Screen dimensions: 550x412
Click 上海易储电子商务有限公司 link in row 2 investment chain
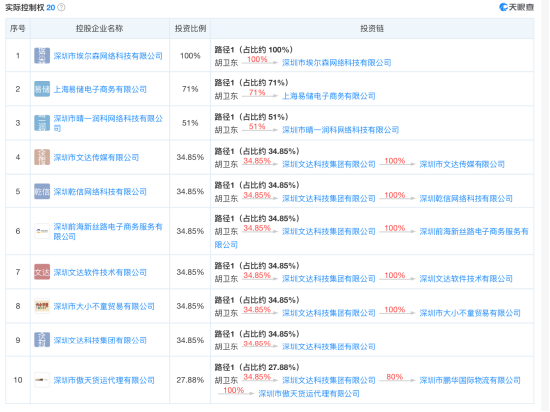329,96
